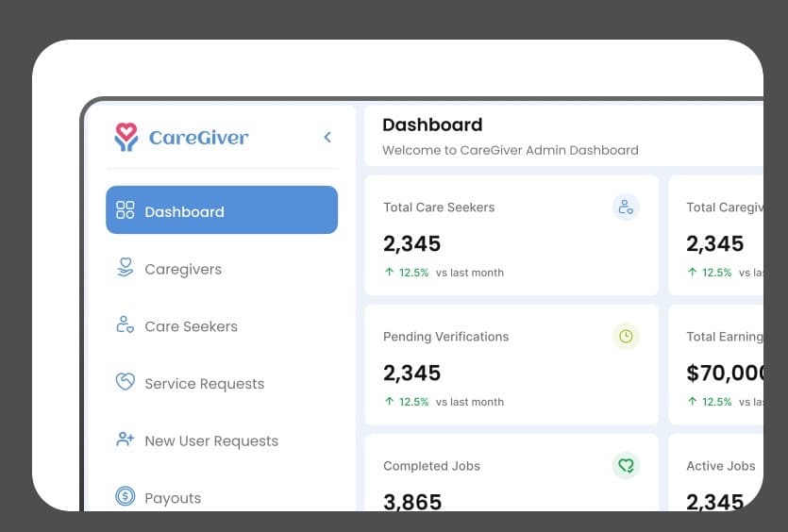This screenshot has height=532, width=788.
Task: Click the CareGiver heart logo icon
Action: [126, 137]
